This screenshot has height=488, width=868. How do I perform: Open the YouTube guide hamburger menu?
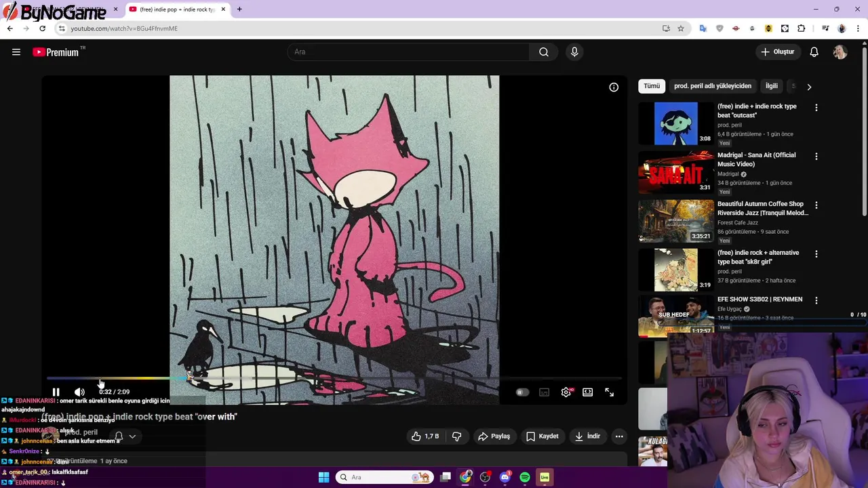click(x=16, y=52)
